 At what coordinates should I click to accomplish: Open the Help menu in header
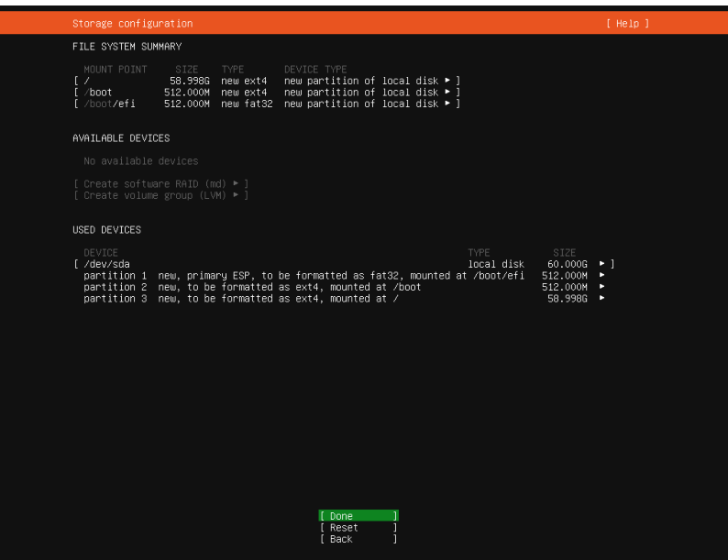coord(627,24)
